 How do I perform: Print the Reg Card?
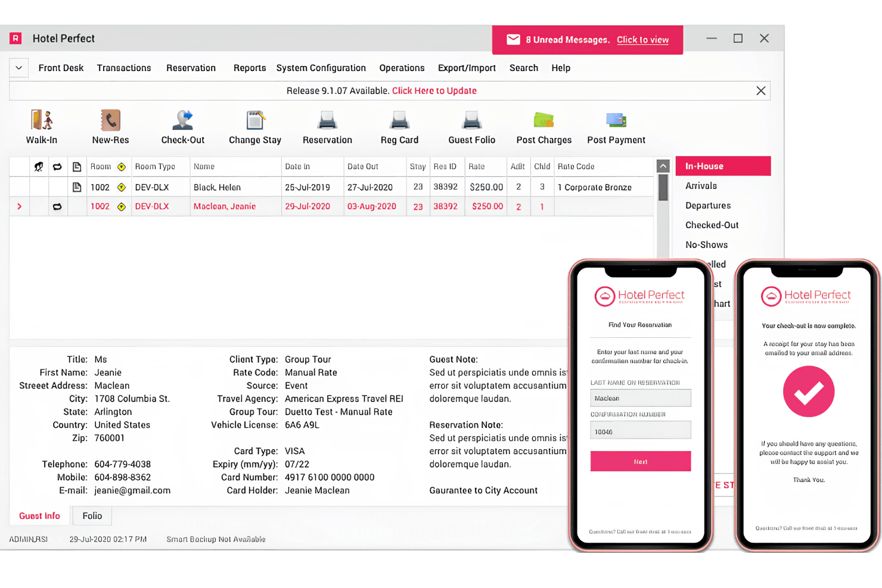pyautogui.click(x=399, y=120)
